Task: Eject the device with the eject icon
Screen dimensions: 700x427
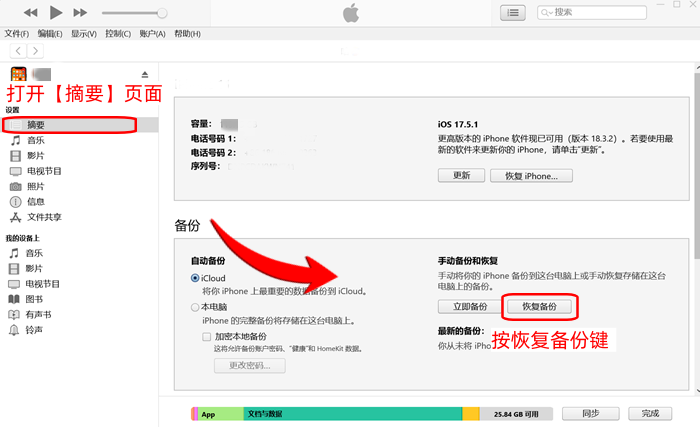Action: (x=145, y=74)
